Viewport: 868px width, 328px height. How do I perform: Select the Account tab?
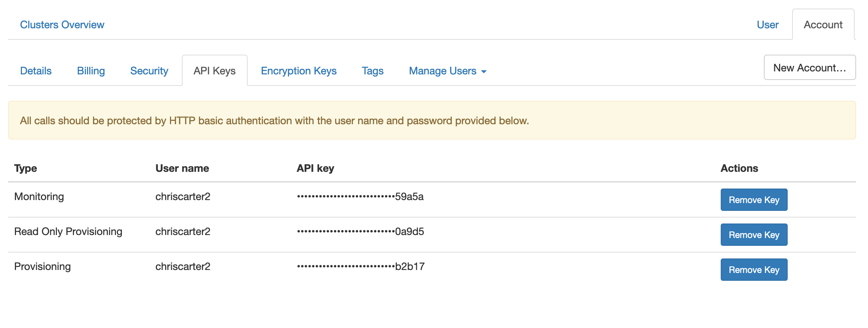pos(823,25)
